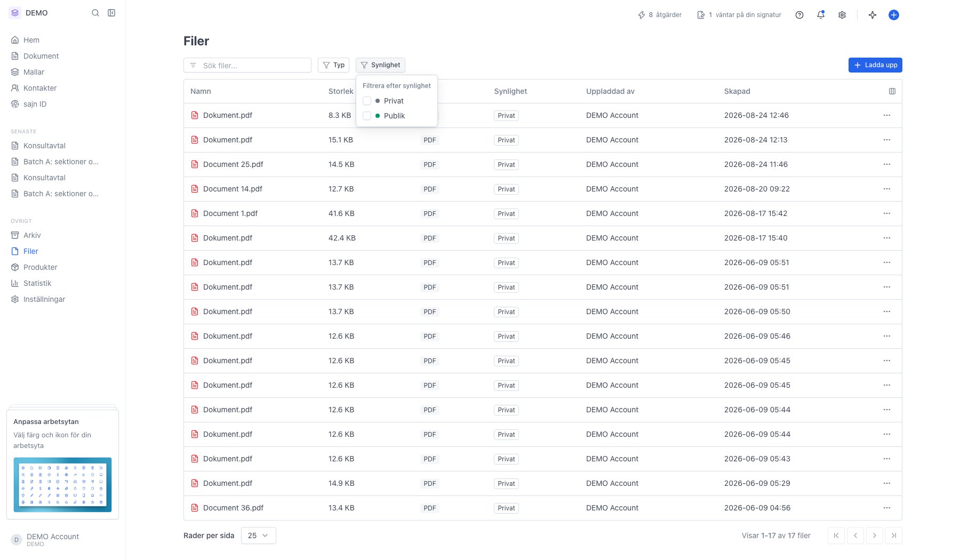
Task: Open Statistik in sidebar
Action: coord(37,283)
